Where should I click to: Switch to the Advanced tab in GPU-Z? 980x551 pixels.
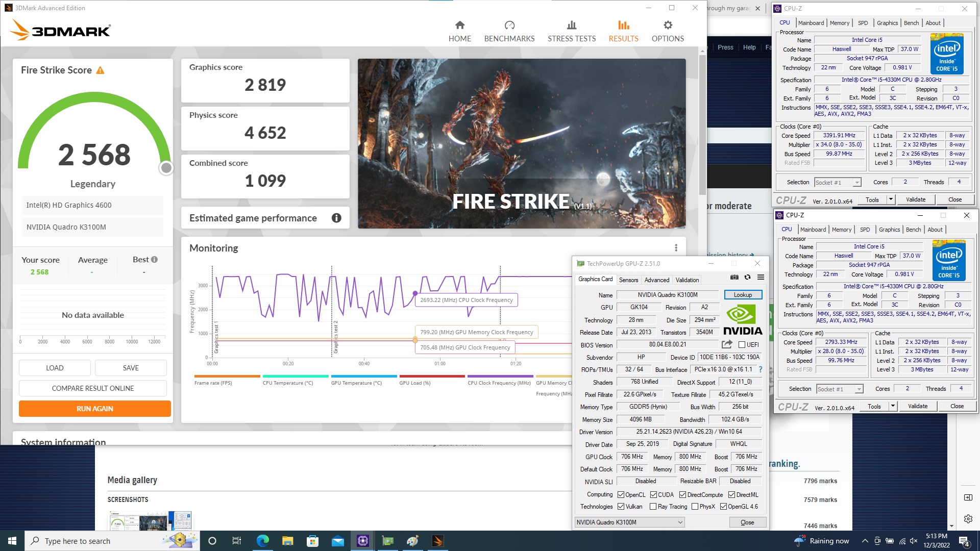click(656, 280)
